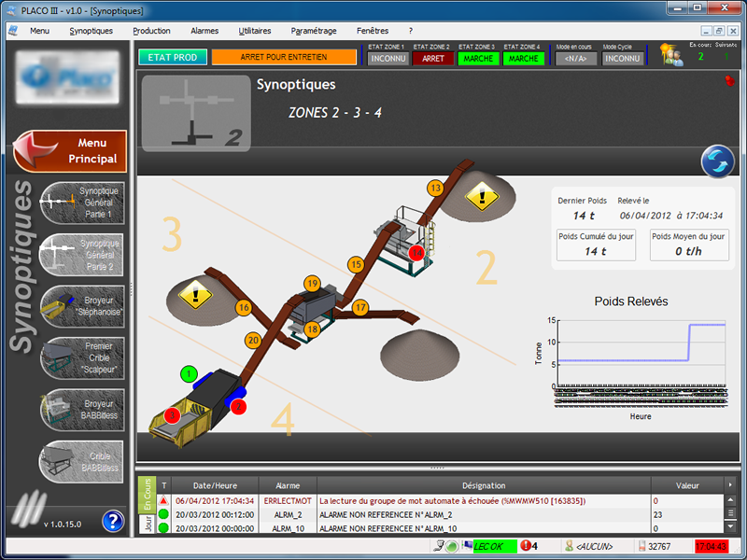This screenshot has width=747, height=560.
Task: Switch to the En Cours alarm tab
Action: coord(146,493)
